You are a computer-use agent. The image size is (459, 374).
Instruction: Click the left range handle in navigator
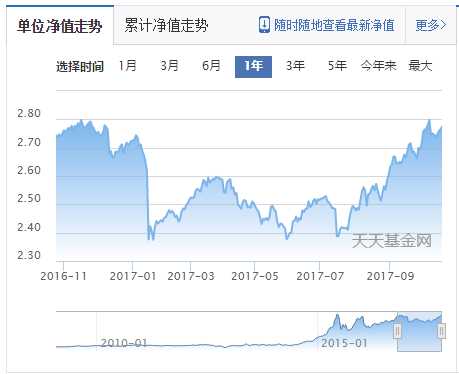point(397,331)
